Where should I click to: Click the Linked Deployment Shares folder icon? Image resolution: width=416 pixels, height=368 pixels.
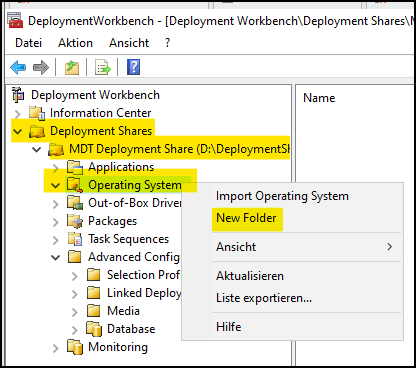coord(94,293)
